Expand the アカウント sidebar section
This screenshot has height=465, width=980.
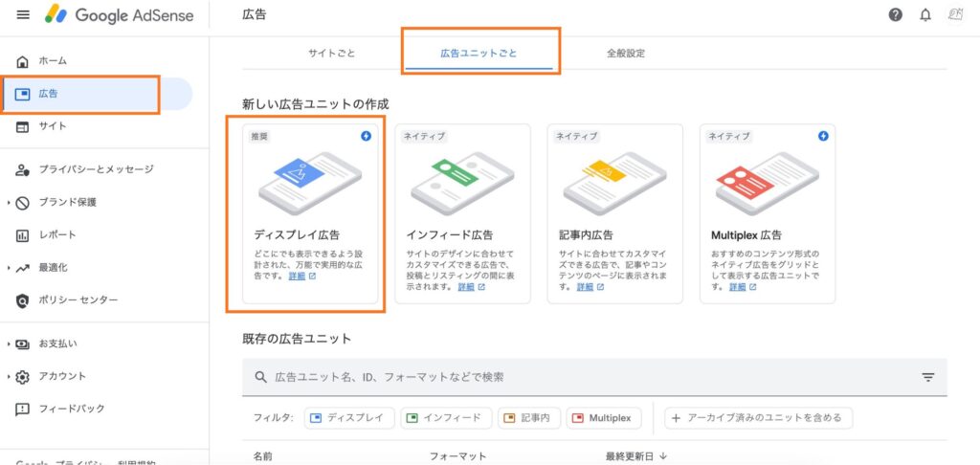(10, 376)
